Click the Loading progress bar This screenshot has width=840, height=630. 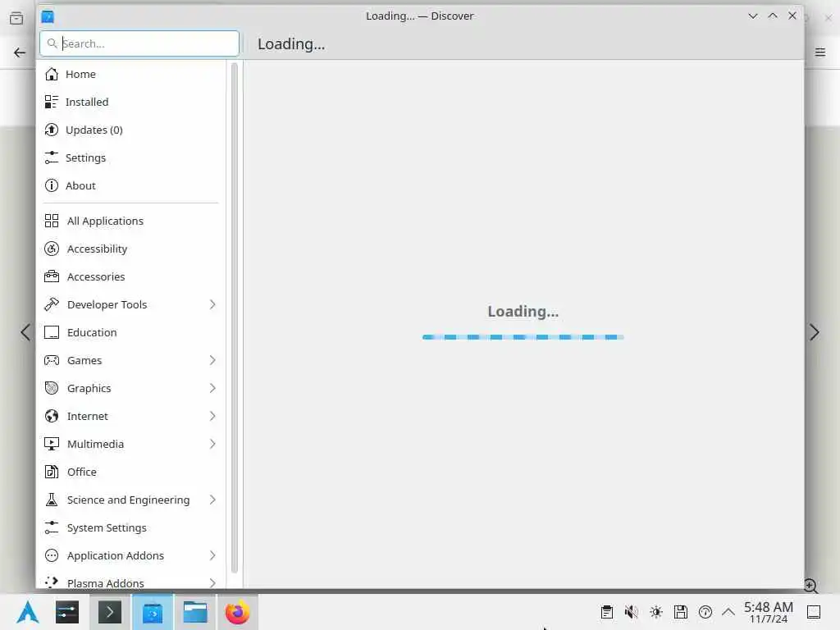click(x=523, y=337)
